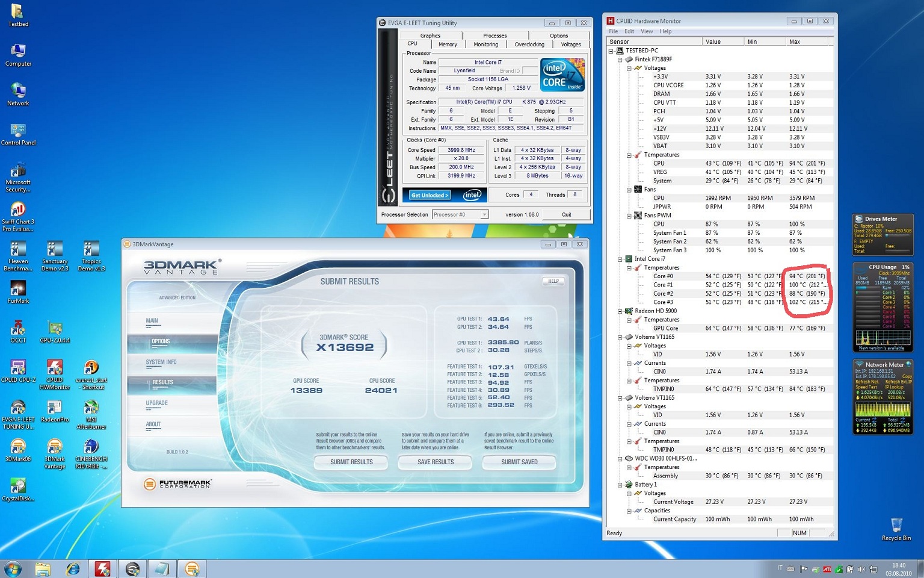Launch everest_start shortcut on desktop
This screenshot has width=924, height=578.
click(91, 374)
